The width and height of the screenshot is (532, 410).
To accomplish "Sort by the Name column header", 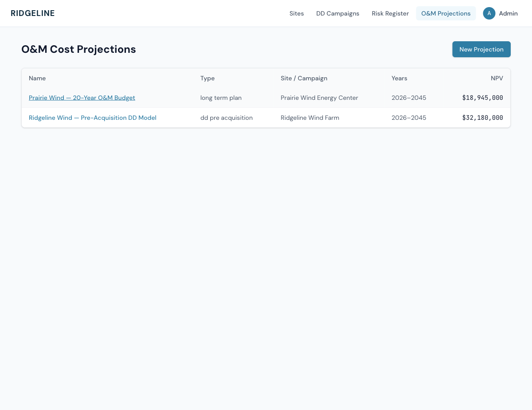I will [x=37, y=78].
